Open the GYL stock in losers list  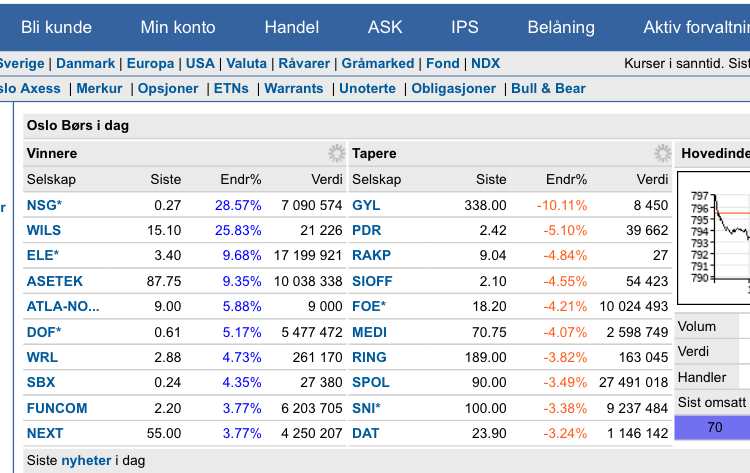[x=366, y=205]
